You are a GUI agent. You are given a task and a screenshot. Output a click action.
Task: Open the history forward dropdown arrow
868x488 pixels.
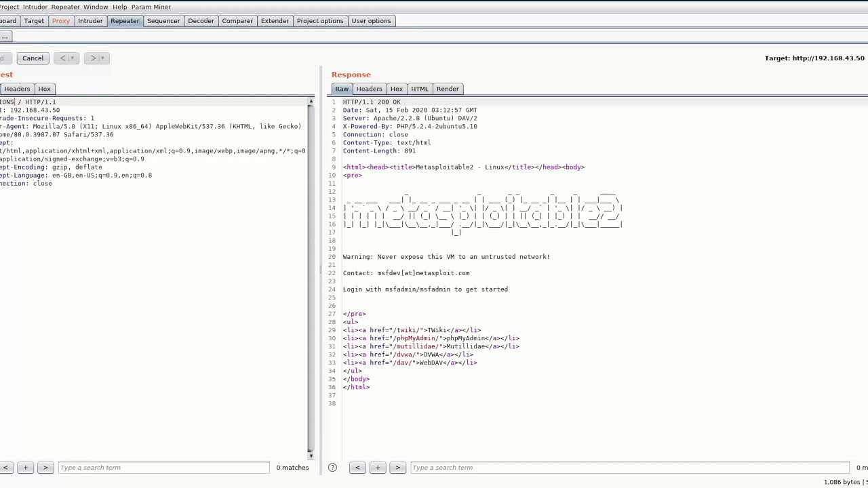[x=102, y=58]
